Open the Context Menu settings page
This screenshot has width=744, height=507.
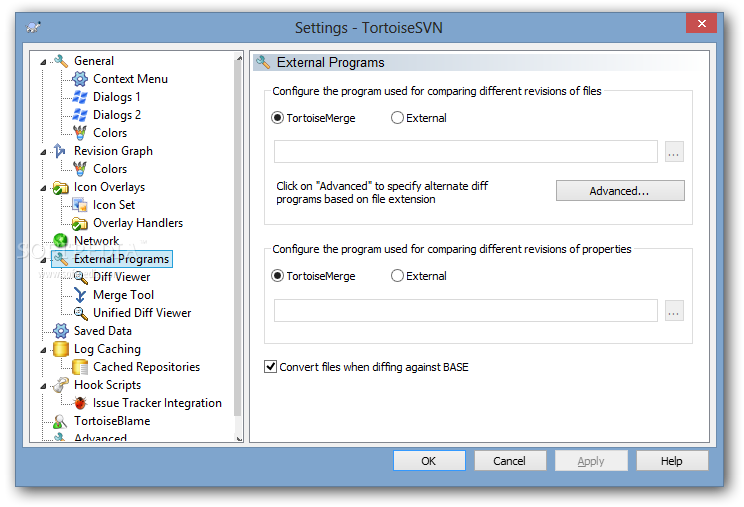click(x=130, y=79)
